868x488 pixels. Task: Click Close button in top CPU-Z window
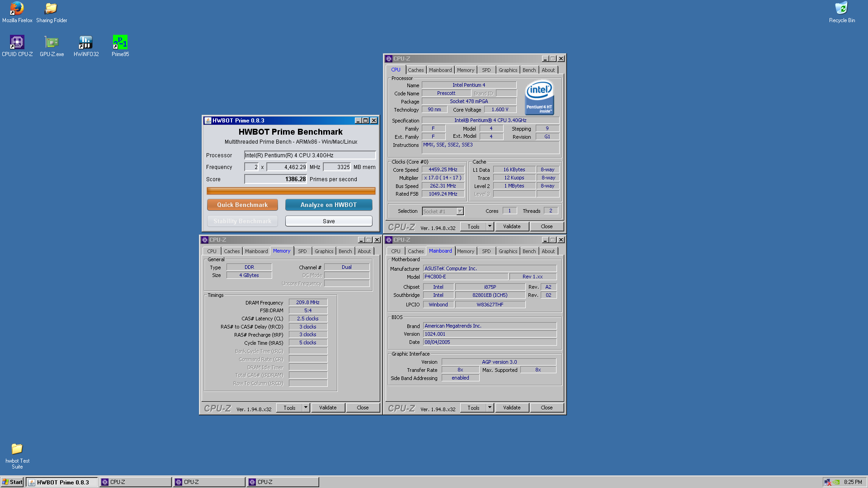[x=547, y=226]
